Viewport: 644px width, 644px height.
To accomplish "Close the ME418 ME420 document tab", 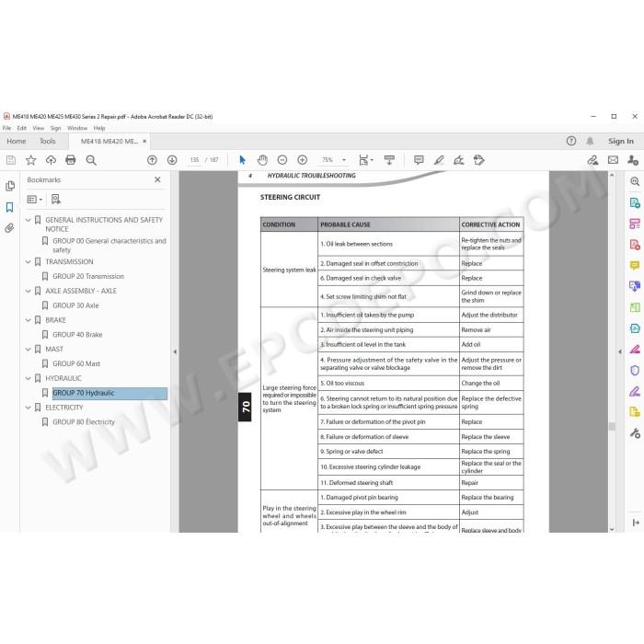I will [144, 142].
